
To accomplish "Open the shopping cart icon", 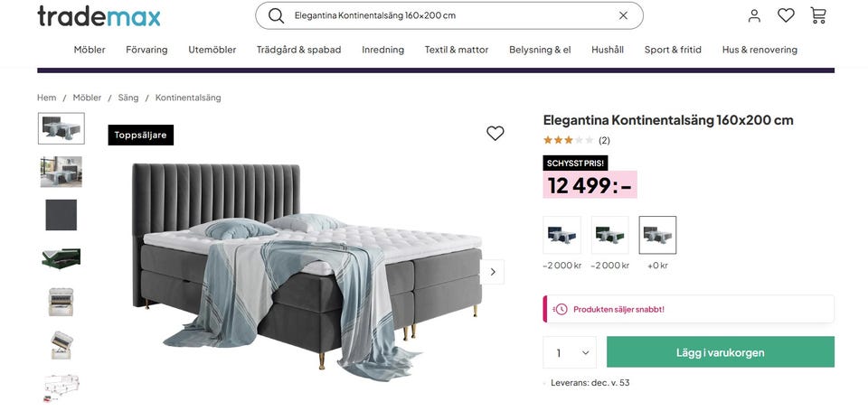I will tap(818, 15).
